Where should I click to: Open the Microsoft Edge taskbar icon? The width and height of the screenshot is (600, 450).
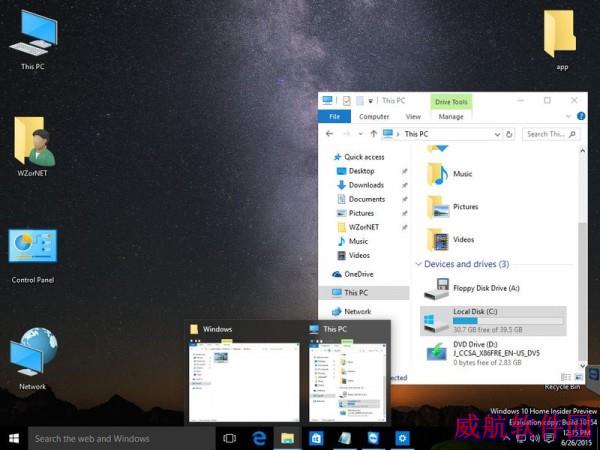point(259,438)
